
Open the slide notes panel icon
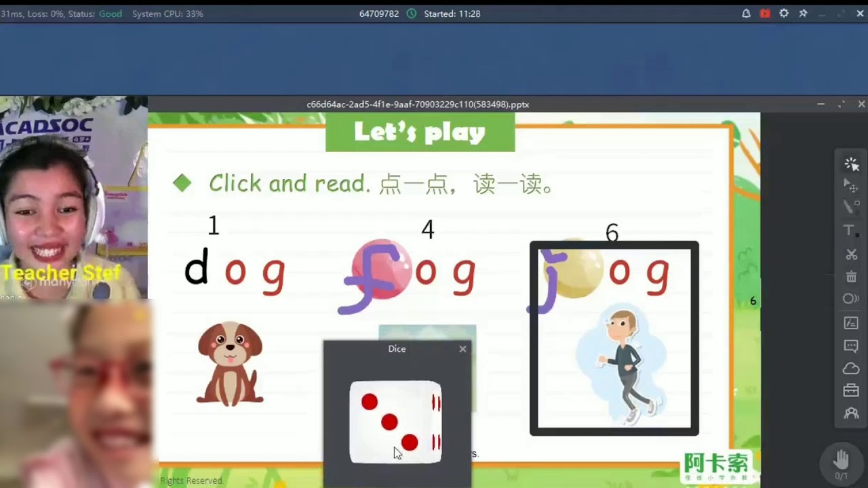[851, 323]
